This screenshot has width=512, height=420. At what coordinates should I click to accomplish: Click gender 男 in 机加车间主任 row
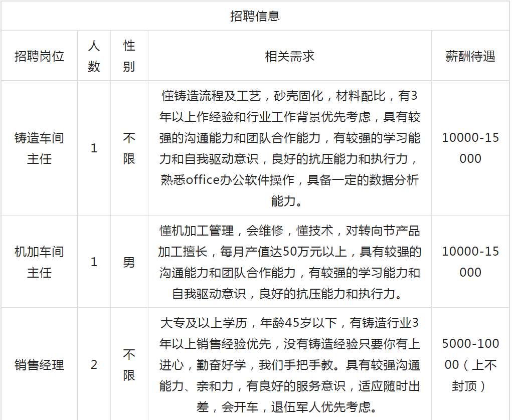(x=129, y=262)
